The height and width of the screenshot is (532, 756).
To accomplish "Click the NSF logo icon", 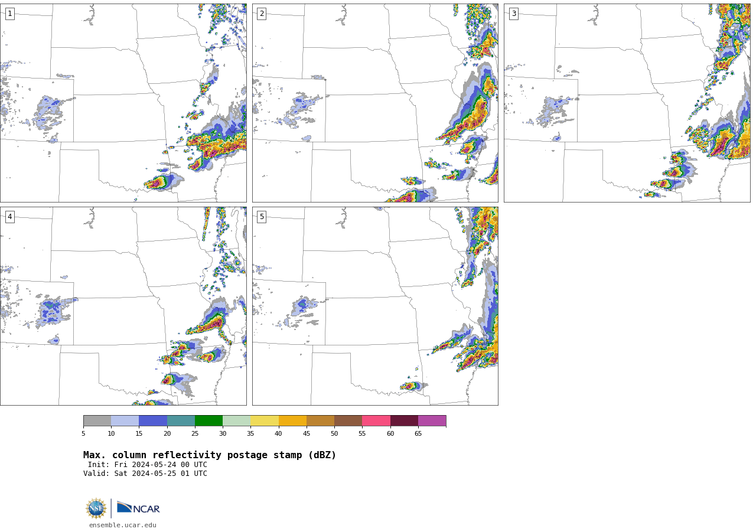I will tap(96, 508).
